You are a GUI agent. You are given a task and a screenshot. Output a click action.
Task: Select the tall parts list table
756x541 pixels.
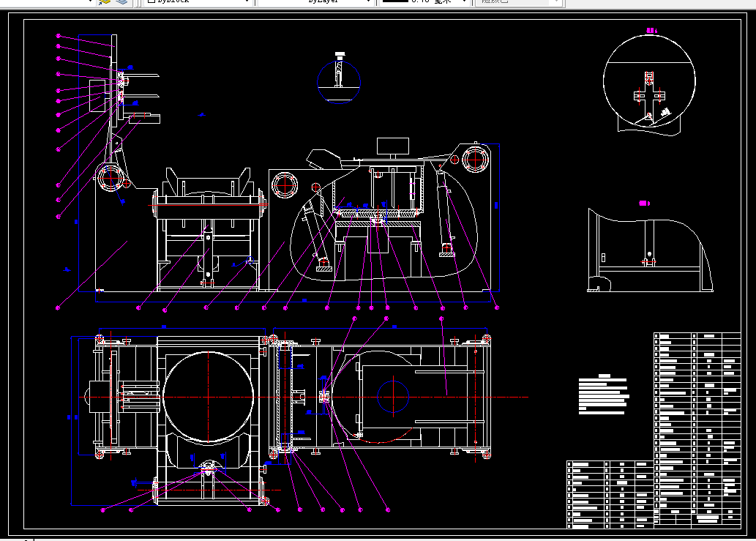tap(697, 430)
